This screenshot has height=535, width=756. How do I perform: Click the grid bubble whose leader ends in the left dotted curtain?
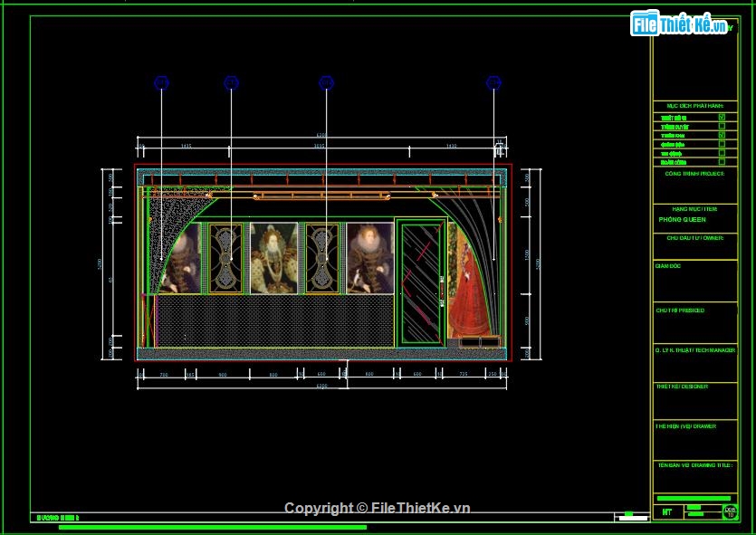click(161, 83)
